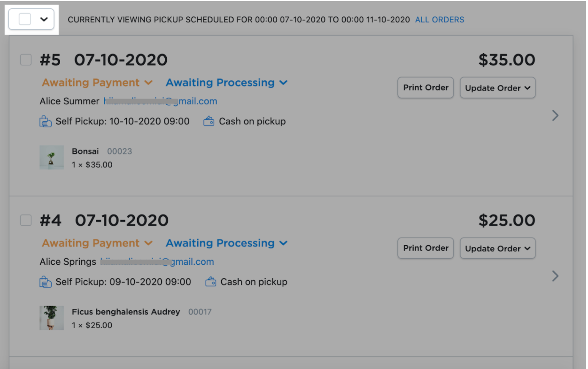Click the email address of Alice Springs
This screenshot has height=369, width=588.
pos(157,262)
